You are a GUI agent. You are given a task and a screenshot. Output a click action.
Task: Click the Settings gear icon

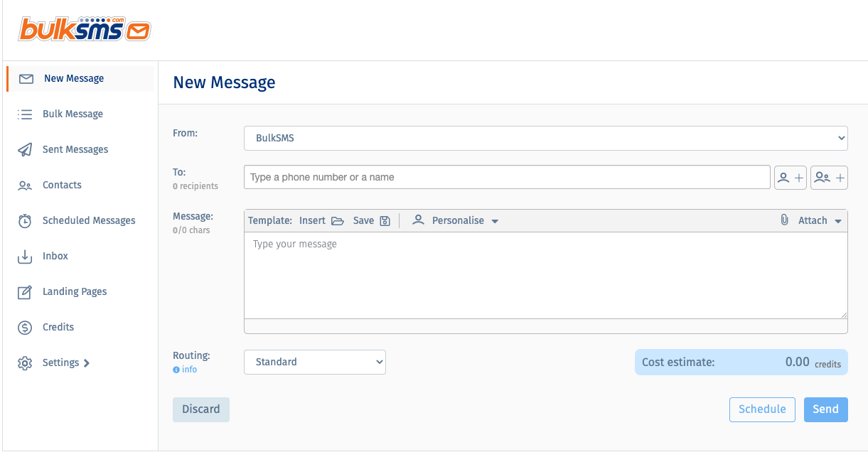point(25,363)
